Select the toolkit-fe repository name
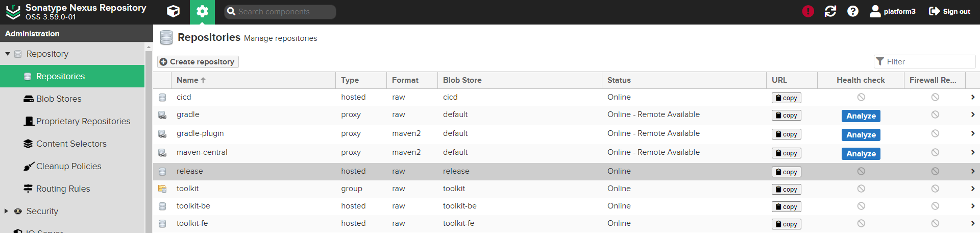The image size is (980, 233). tap(192, 223)
